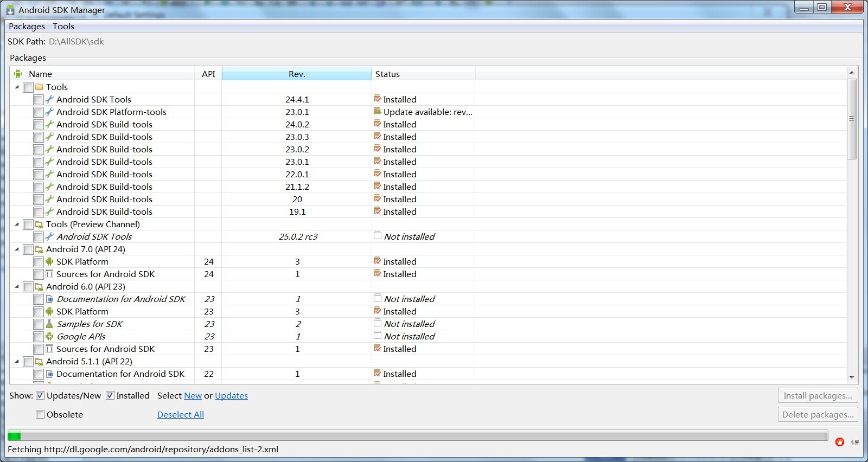
Task: Check the Samples for SDK package checkbox
Action: [x=38, y=324]
